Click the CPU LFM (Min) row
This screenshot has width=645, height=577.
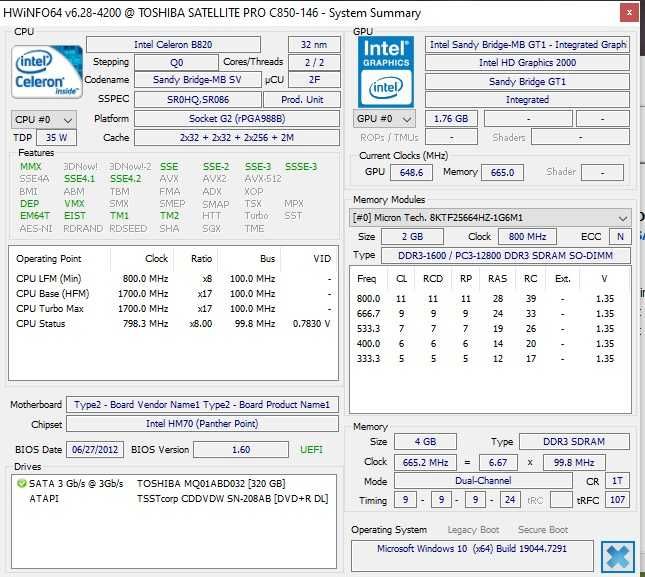(173, 278)
